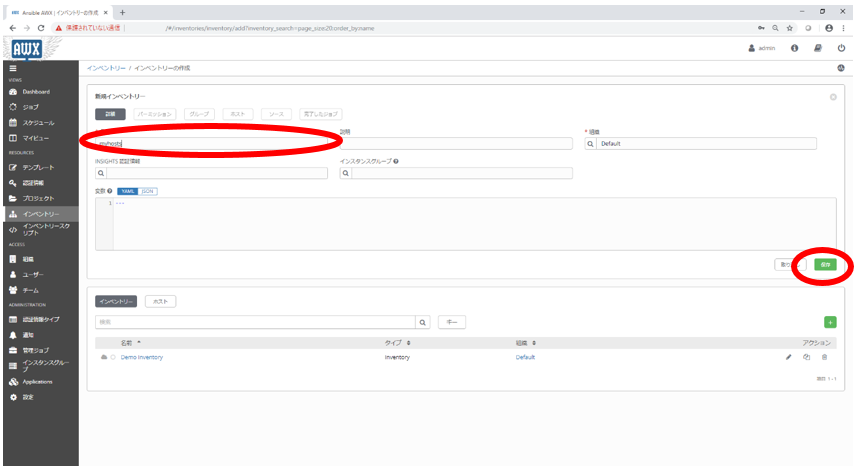The width and height of the screenshot is (860, 471).
Task: Click the green plus add button
Action: (x=829, y=322)
